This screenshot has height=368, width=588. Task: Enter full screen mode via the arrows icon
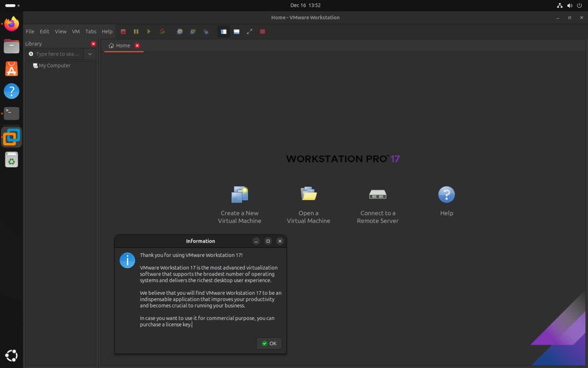(250, 31)
